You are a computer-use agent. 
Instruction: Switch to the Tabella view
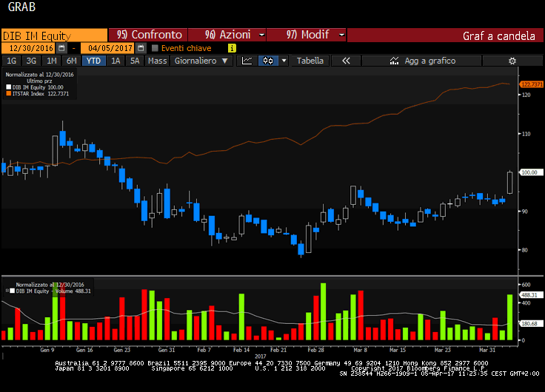pyautogui.click(x=310, y=61)
